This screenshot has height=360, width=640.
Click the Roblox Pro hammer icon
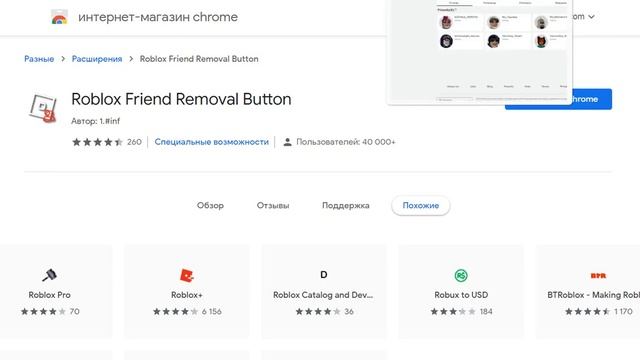click(49, 275)
